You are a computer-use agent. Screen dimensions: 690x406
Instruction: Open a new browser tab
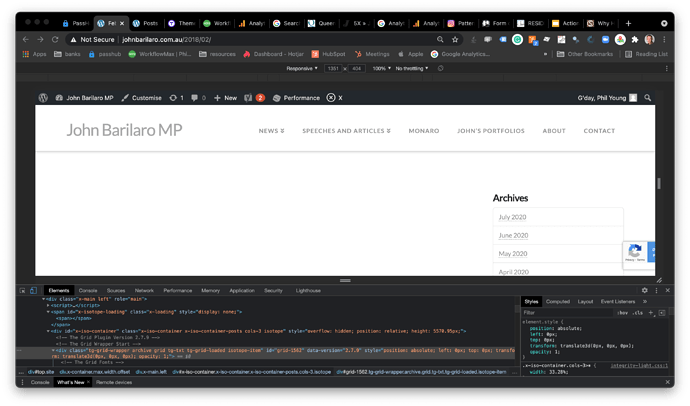(x=628, y=23)
